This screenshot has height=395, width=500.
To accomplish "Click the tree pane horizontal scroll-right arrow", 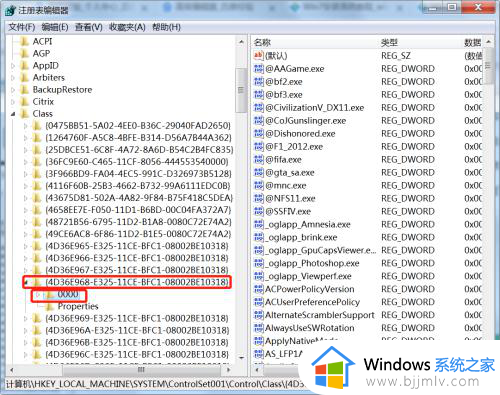I will [229, 370].
